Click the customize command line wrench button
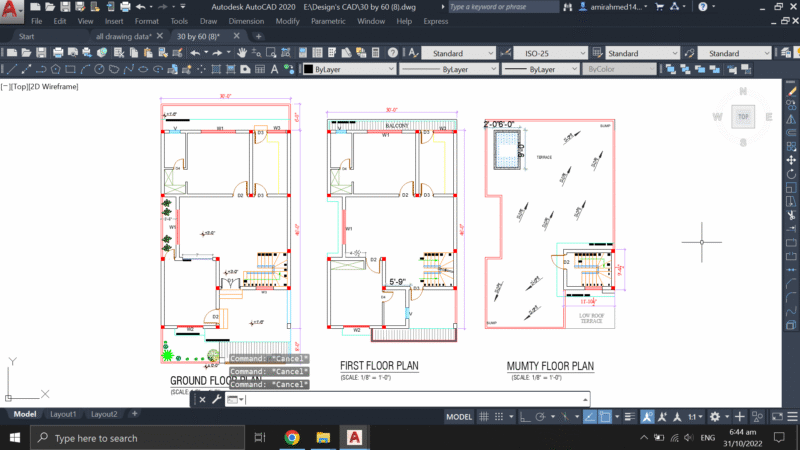Screen dimensions: 800x450 pyautogui.click(x=217, y=399)
